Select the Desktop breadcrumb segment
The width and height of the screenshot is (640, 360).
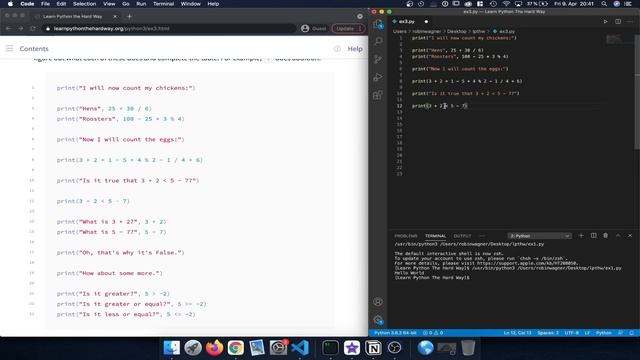coord(456,31)
